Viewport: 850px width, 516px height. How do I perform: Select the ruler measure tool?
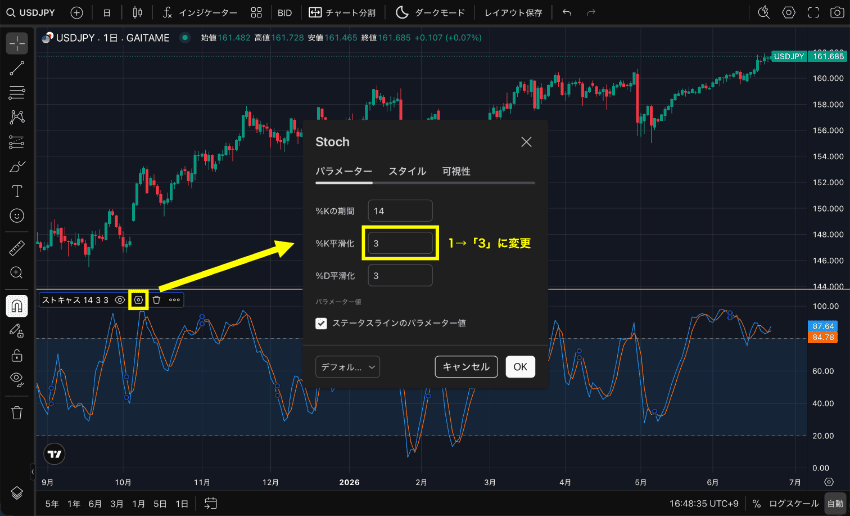click(x=17, y=248)
